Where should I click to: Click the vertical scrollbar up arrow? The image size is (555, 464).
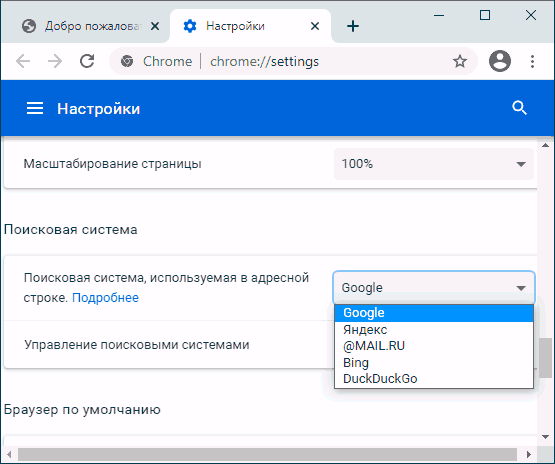tap(545, 145)
